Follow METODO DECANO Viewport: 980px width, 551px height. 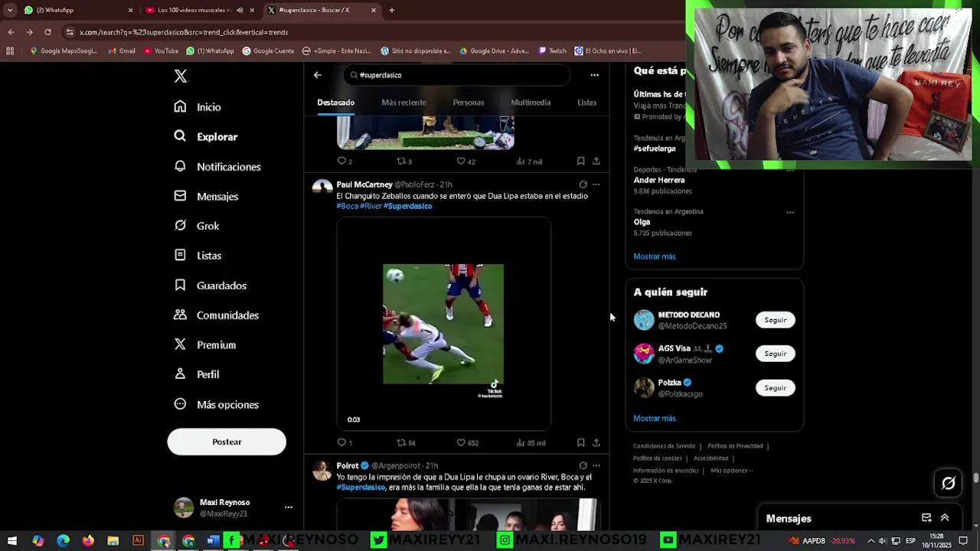click(776, 320)
